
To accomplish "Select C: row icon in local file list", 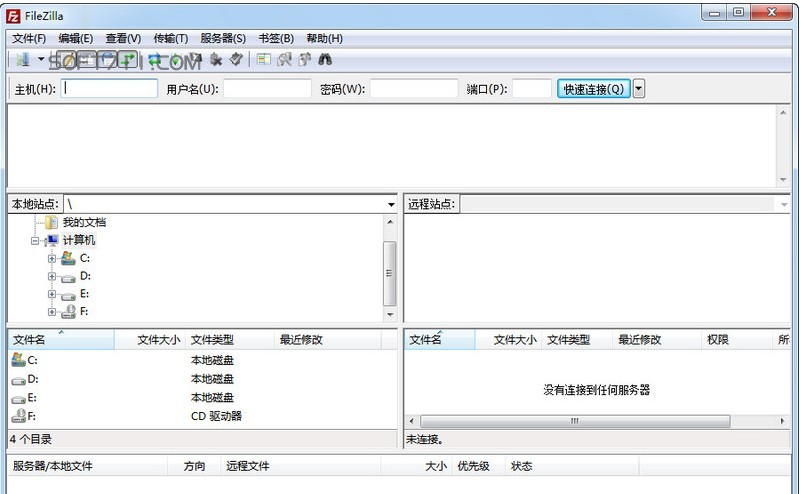I will [18, 359].
